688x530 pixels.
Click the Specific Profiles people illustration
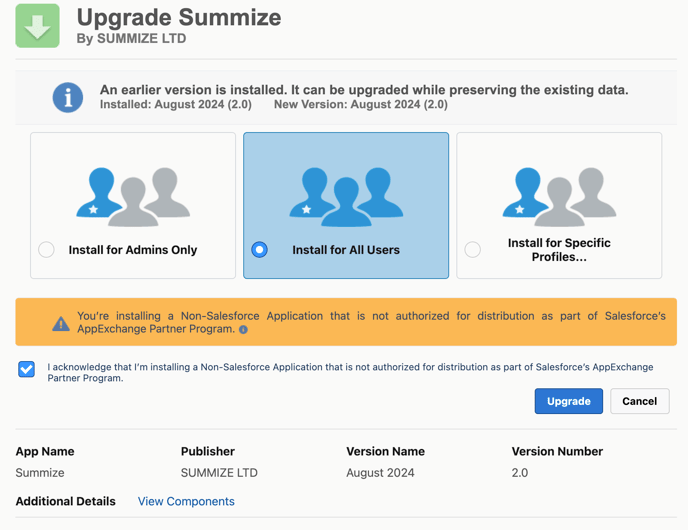(559, 195)
